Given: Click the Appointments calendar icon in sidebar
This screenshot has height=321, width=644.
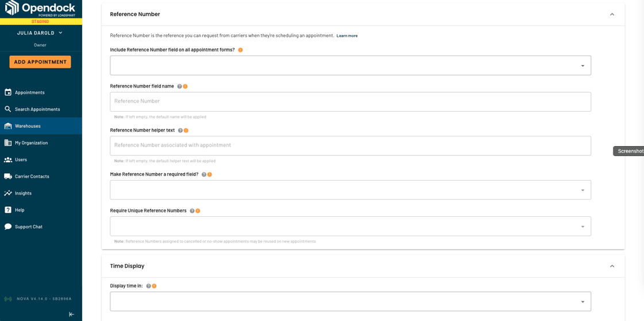Looking at the screenshot, I should (x=8, y=93).
